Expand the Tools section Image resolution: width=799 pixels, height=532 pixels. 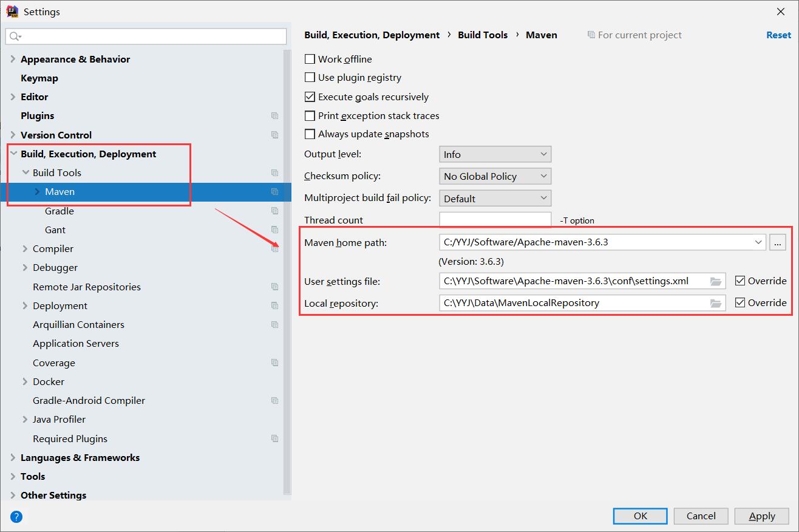[x=13, y=476]
